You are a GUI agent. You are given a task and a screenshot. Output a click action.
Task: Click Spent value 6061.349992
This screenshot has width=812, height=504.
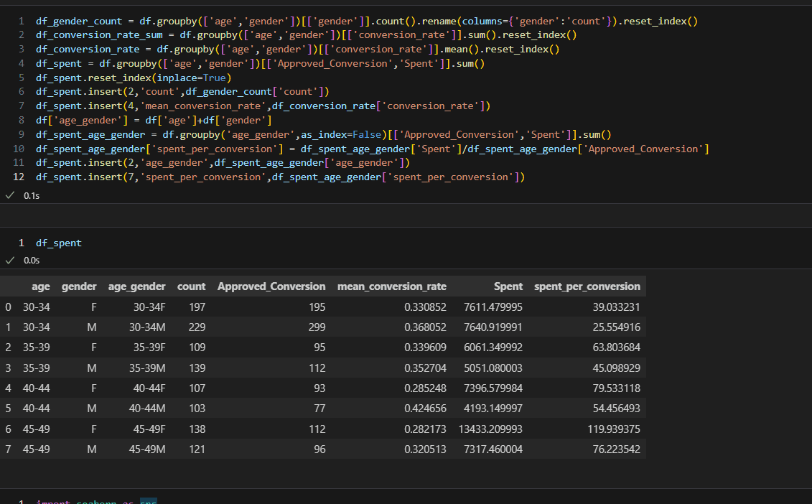click(x=493, y=347)
